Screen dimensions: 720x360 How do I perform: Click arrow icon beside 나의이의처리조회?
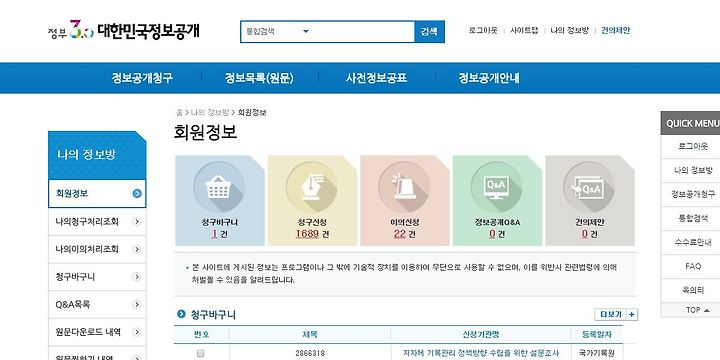tap(136, 249)
